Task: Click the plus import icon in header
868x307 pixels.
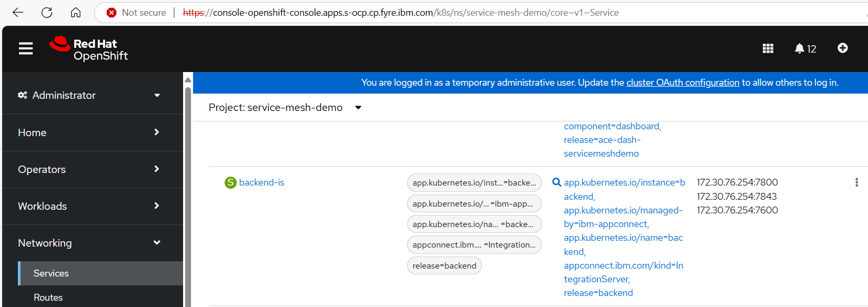Action: pyautogui.click(x=843, y=48)
